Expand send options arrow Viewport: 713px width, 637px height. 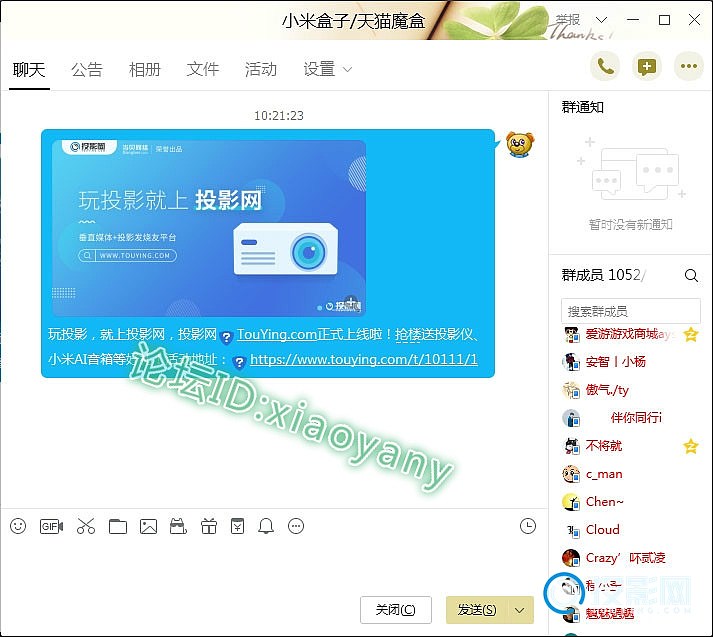click(519, 610)
